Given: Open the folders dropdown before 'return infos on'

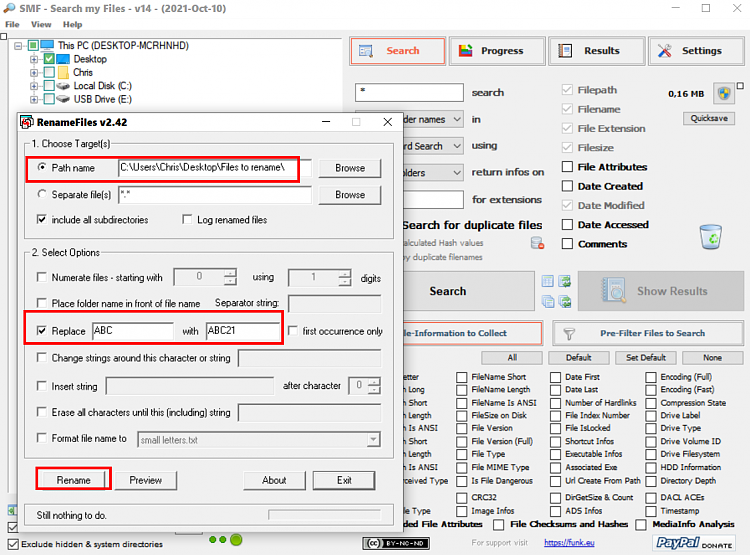Looking at the screenshot, I should coord(457,172).
